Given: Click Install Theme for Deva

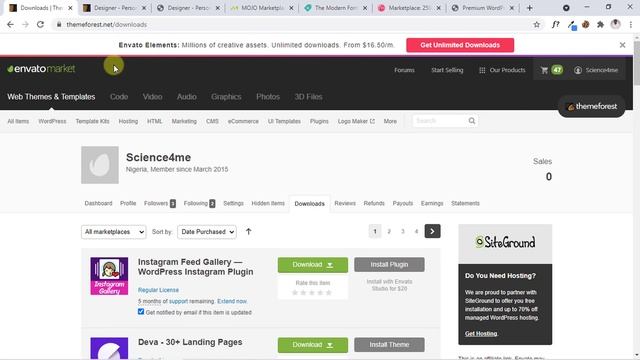Looking at the screenshot, I should [x=389, y=345].
